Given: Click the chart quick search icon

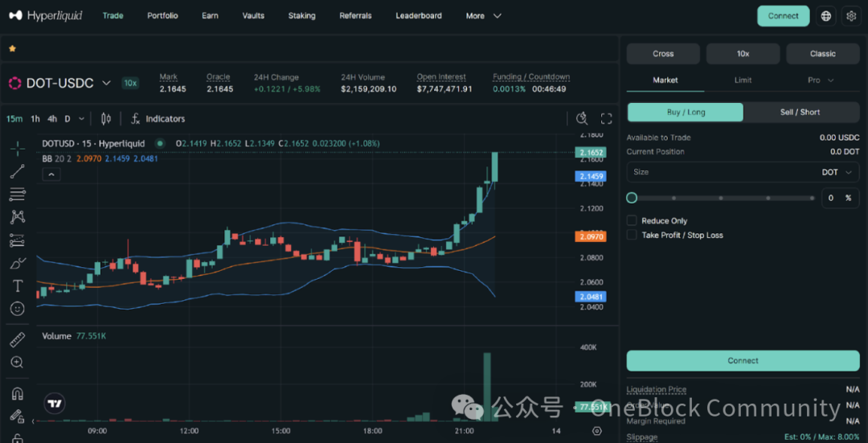Looking at the screenshot, I should pyautogui.click(x=581, y=118).
